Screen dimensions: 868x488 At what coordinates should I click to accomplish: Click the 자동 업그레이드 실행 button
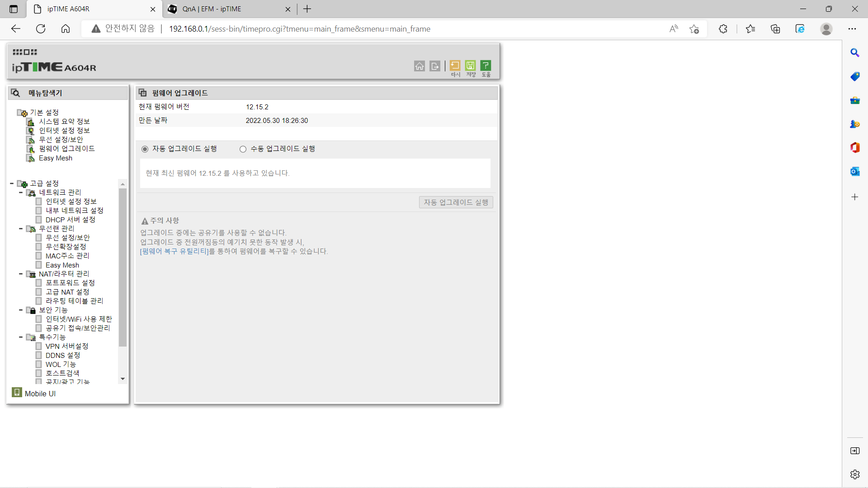[x=456, y=202]
